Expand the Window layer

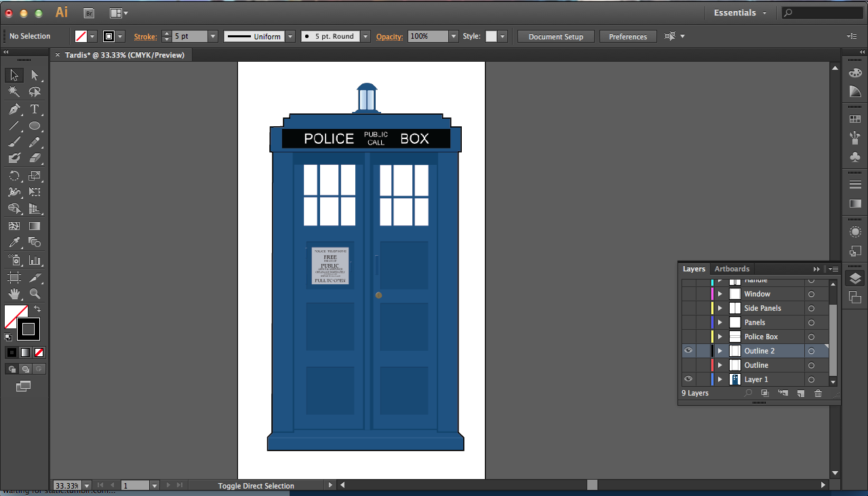click(720, 294)
